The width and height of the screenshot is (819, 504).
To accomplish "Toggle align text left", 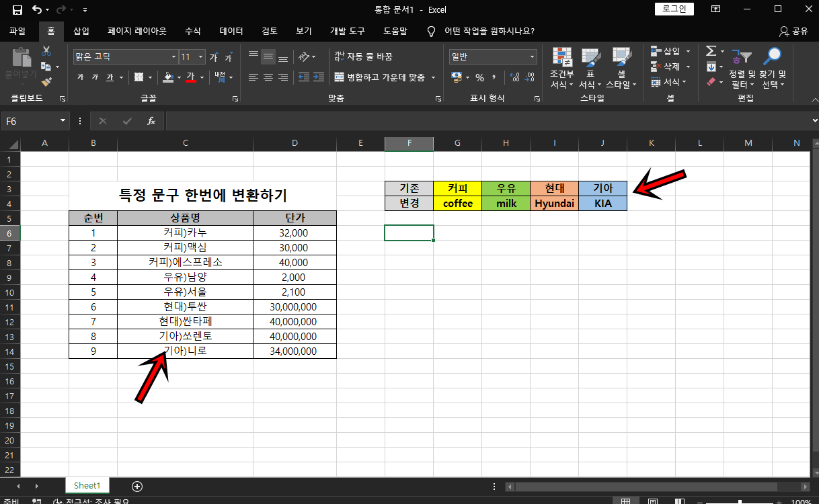I will click(x=253, y=77).
